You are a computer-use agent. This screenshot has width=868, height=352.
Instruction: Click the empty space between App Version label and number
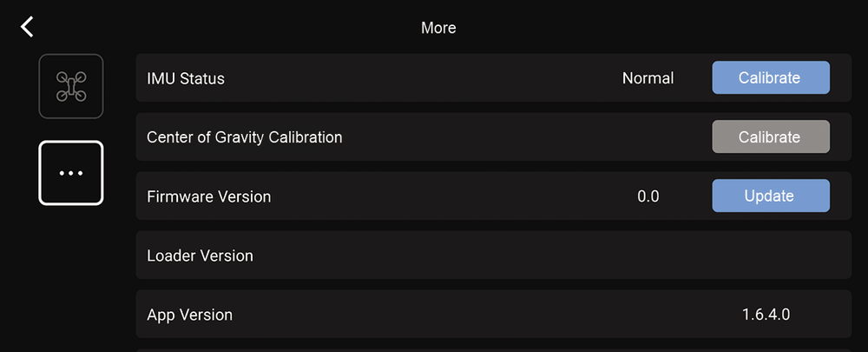tap(477, 315)
